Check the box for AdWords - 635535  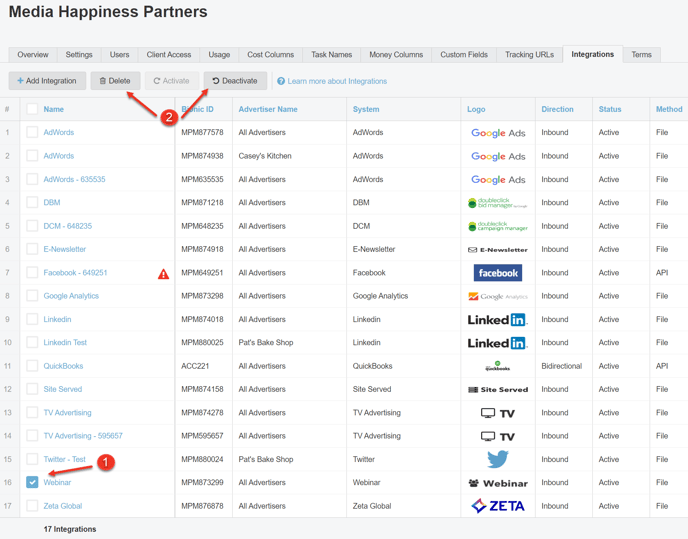[32, 179]
